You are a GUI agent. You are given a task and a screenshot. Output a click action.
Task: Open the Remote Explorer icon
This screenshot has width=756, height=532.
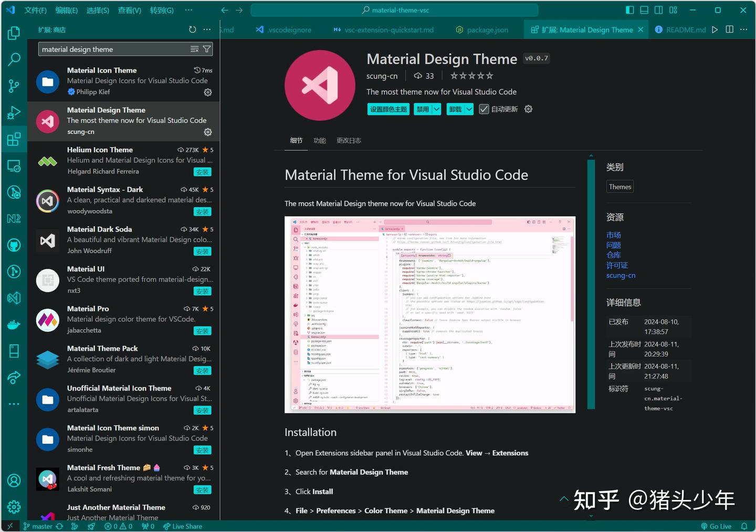coord(14,166)
